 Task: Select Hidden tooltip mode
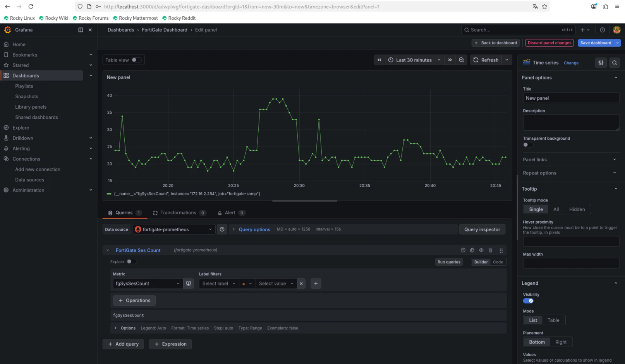577,209
